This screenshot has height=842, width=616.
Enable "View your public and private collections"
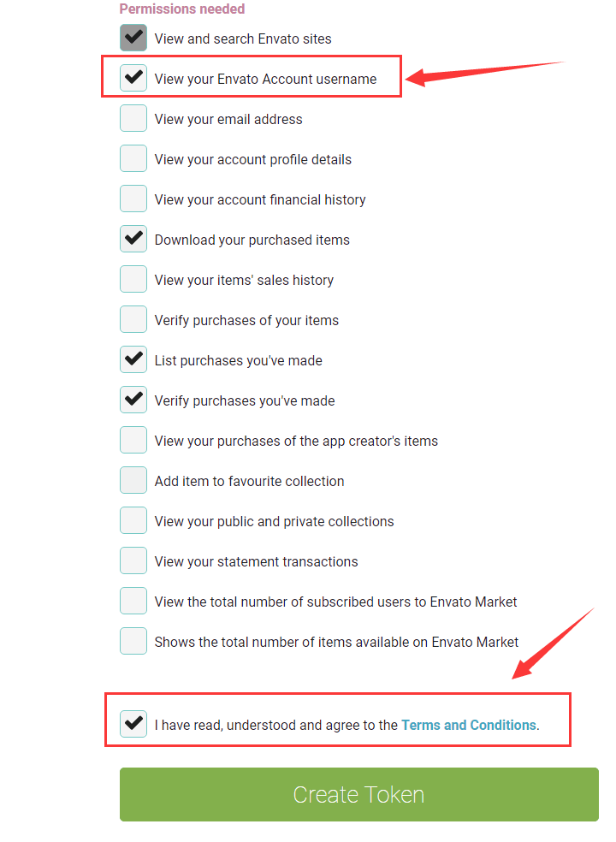[x=133, y=520]
